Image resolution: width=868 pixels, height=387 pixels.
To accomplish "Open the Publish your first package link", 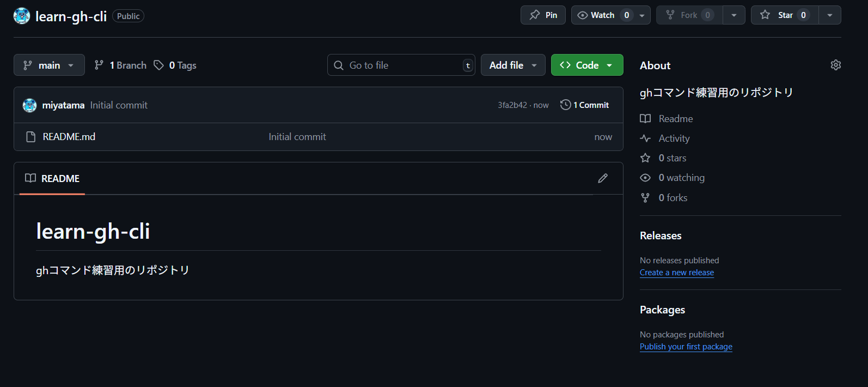I will tap(686, 347).
